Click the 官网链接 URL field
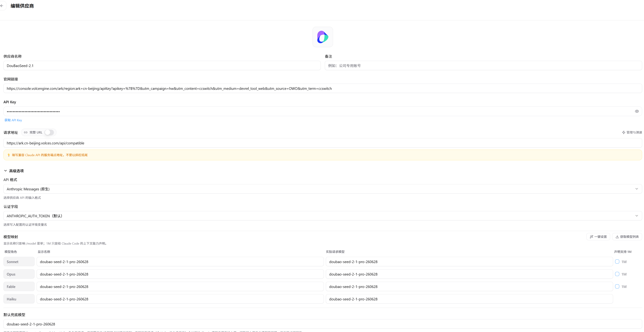 (322, 88)
